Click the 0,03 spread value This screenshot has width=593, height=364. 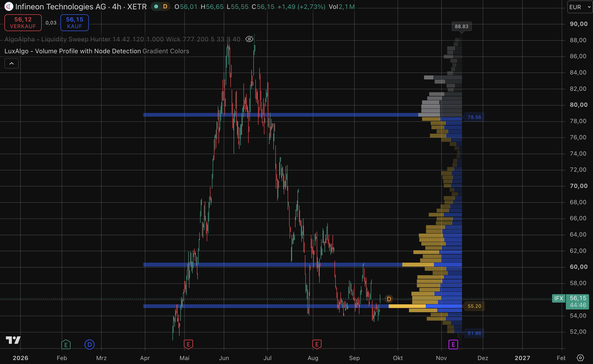(51, 23)
